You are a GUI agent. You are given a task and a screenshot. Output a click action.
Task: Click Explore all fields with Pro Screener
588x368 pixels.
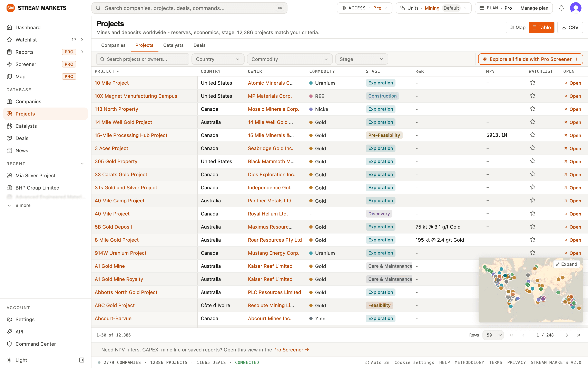point(530,59)
